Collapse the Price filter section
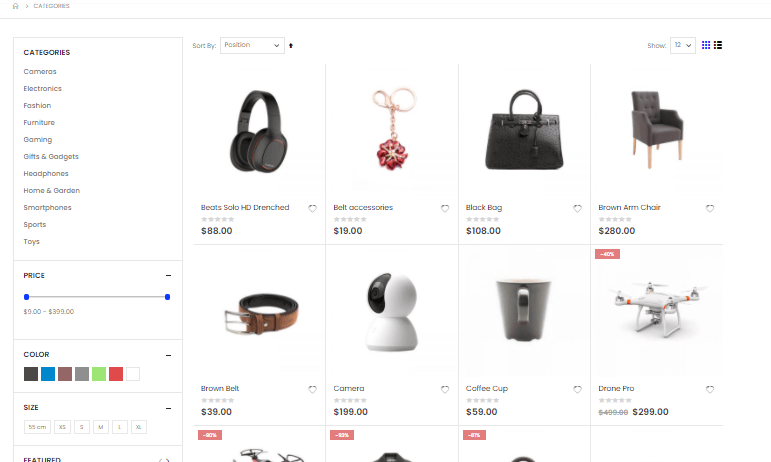This screenshot has height=462, width=771. 168,276
